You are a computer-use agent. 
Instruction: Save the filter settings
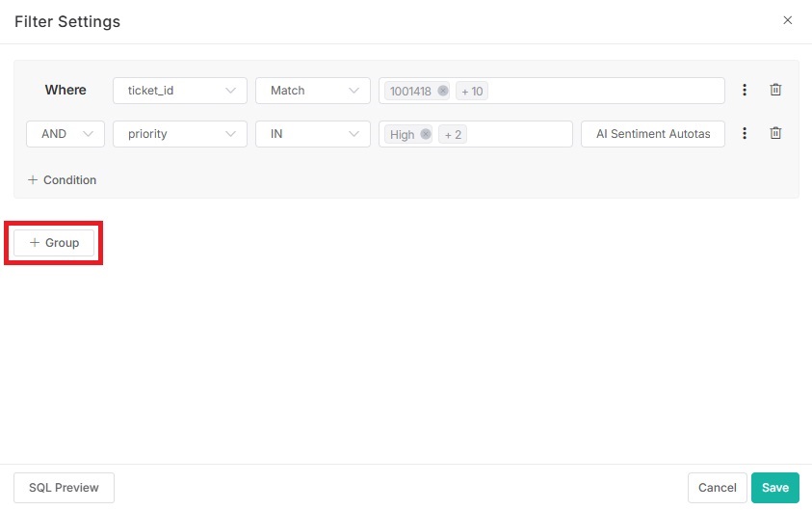[x=774, y=488]
